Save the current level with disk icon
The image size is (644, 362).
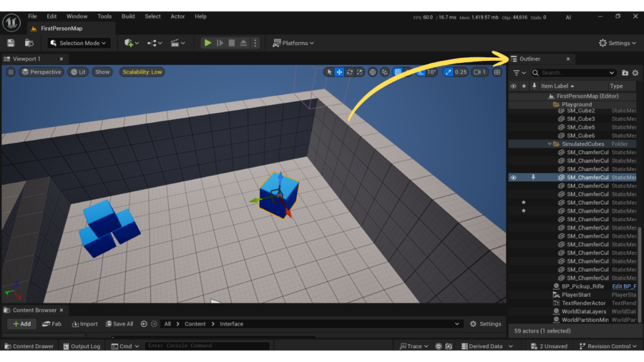click(11, 43)
